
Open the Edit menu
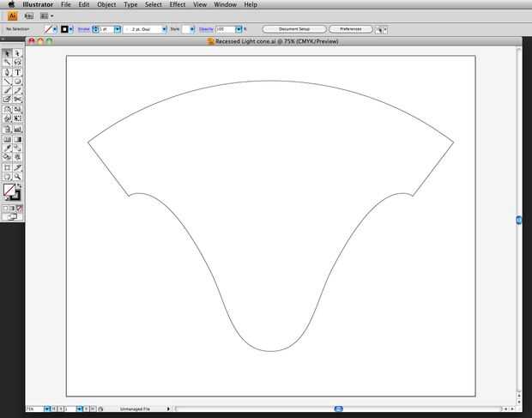click(x=84, y=4)
